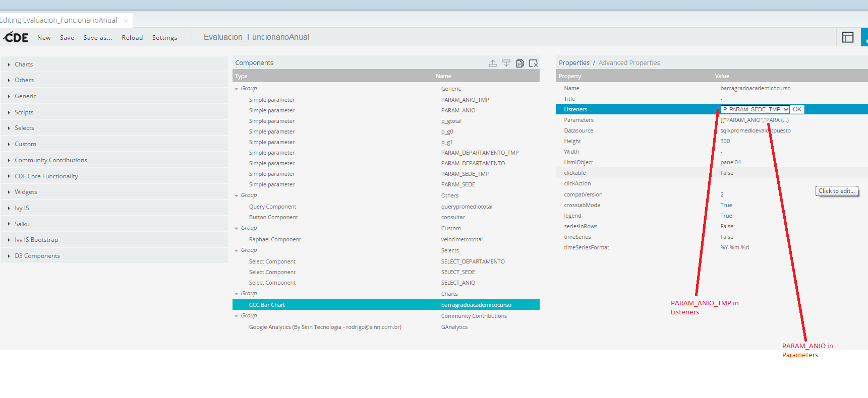
Task: Select the SELECT_ANIO component row
Action: [386, 283]
